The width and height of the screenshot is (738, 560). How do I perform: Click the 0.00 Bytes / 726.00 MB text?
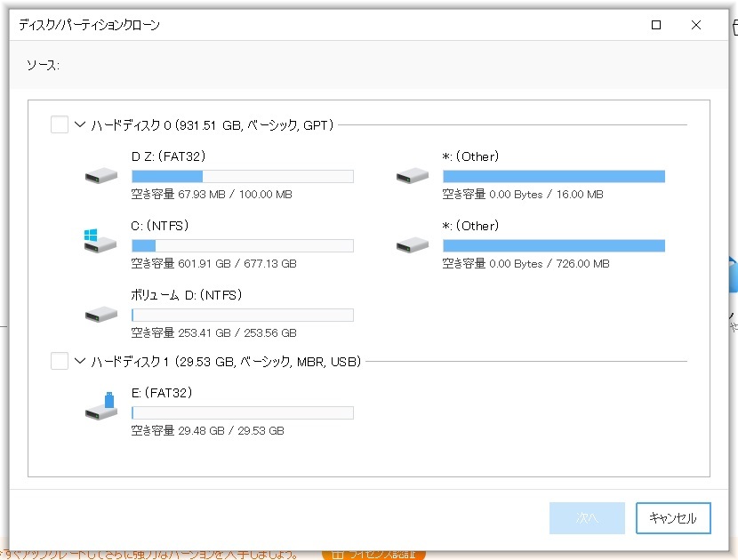549,263
